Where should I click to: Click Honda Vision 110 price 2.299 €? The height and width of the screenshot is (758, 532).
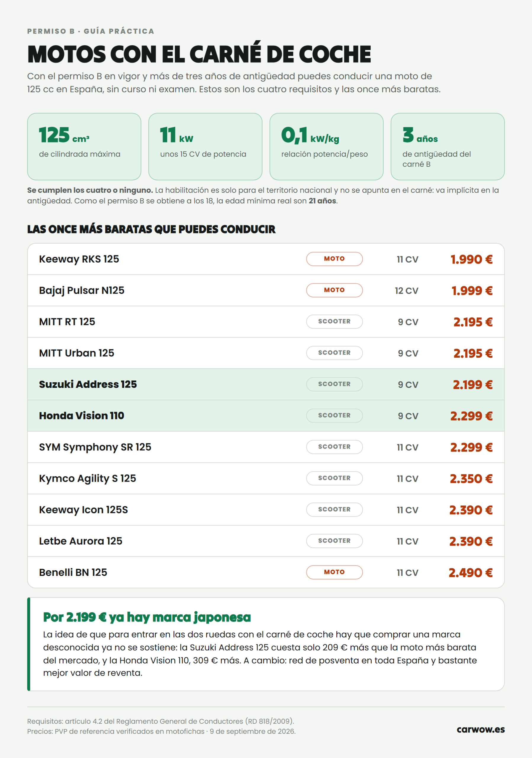point(471,416)
